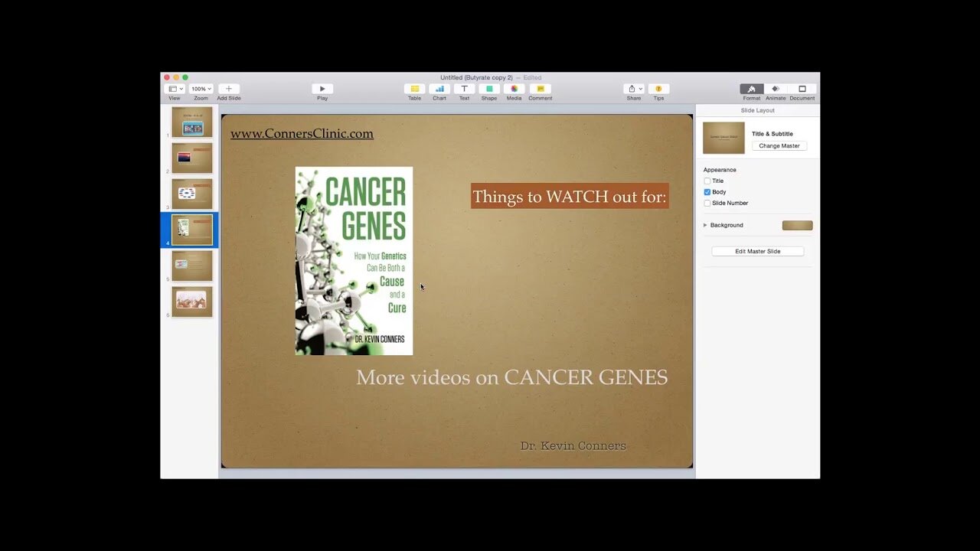
Task: Click the www.ConnersClinic.com link on slide
Action: (302, 134)
